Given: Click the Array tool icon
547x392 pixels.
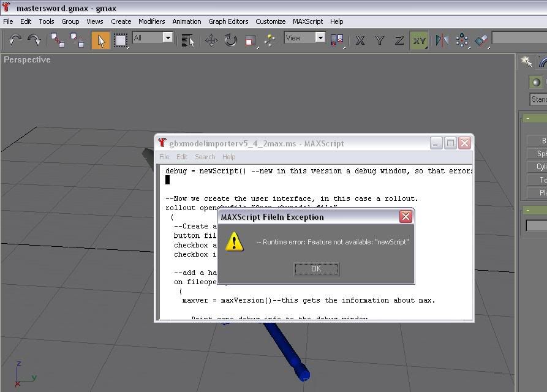Looking at the screenshot, I should coord(462,40).
